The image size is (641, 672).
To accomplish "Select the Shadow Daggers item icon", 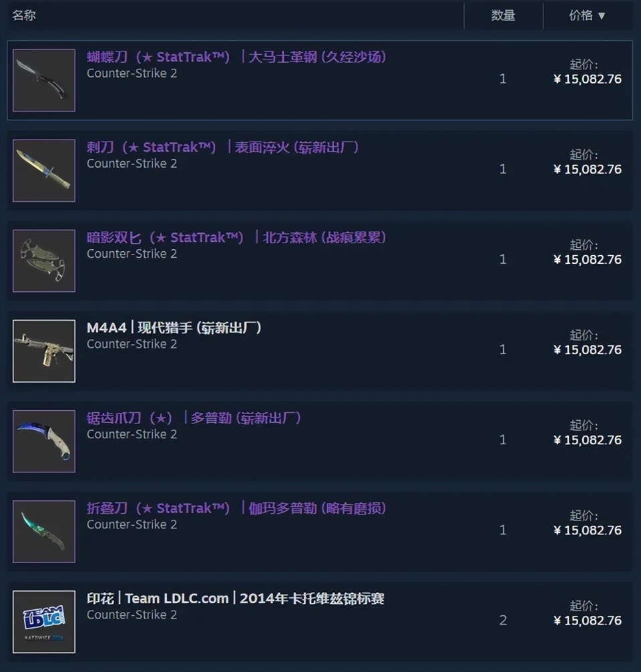I will (44, 261).
